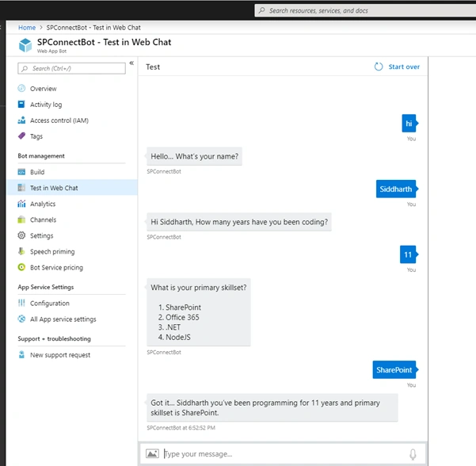Viewport: 476px width, 466px height.
Task: Click Search resources, services, and docs field
Action: [365, 10]
